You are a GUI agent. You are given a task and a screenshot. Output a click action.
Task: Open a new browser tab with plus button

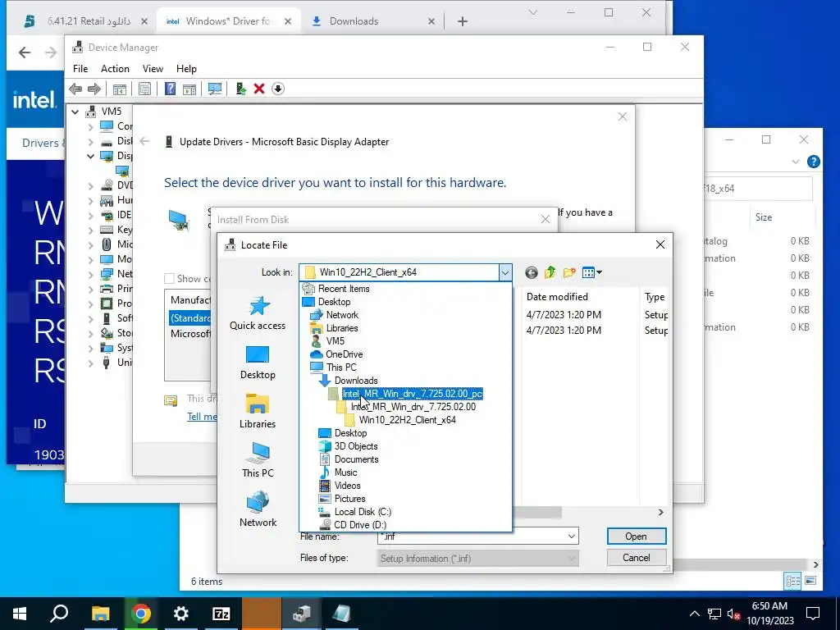coord(463,21)
